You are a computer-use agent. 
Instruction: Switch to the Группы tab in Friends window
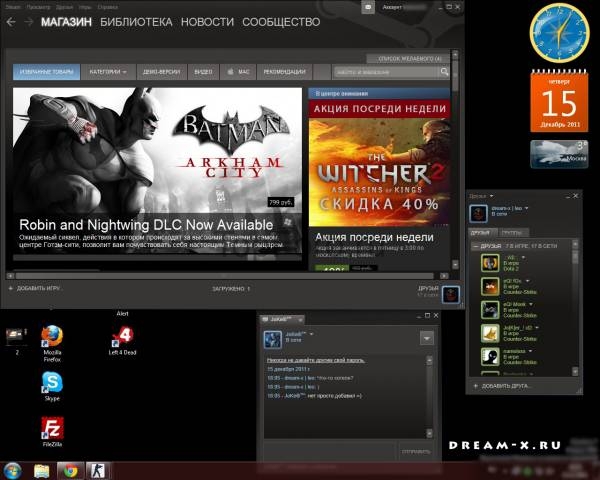[x=512, y=232]
